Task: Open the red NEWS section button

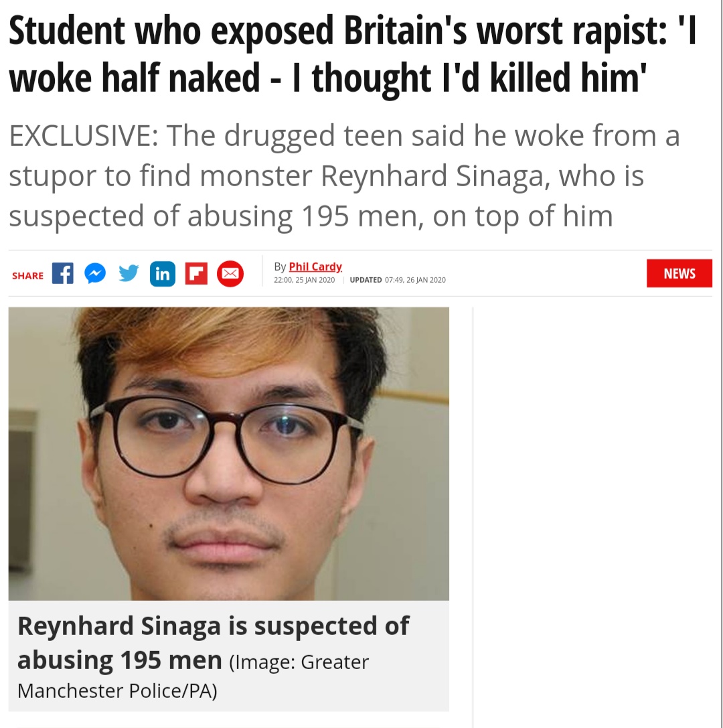Action: coord(679,273)
